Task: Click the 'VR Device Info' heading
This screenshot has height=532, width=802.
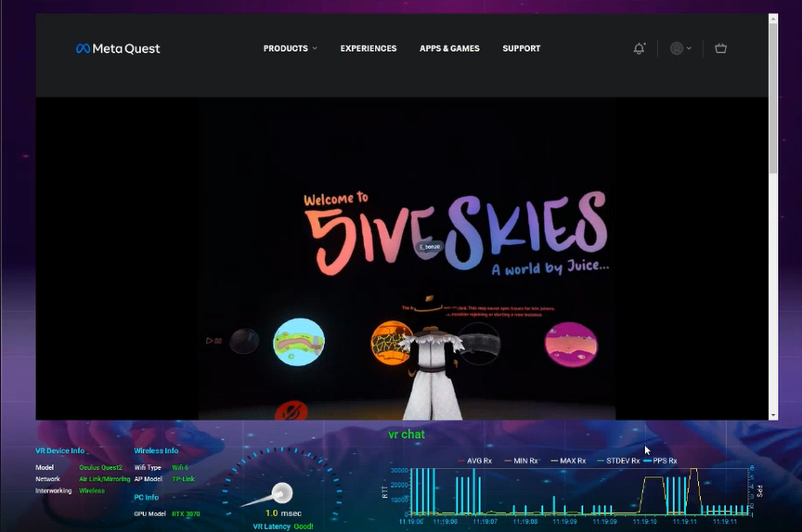Action: coord(59,450)
